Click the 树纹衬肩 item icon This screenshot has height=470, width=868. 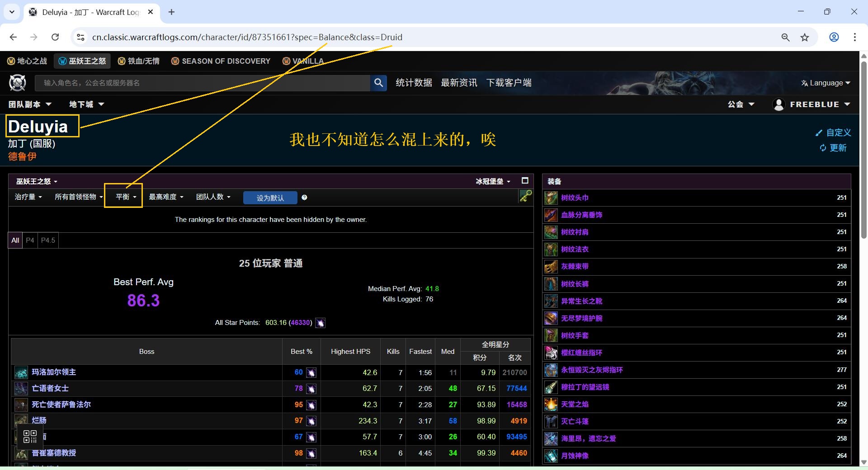pos(551,232)
